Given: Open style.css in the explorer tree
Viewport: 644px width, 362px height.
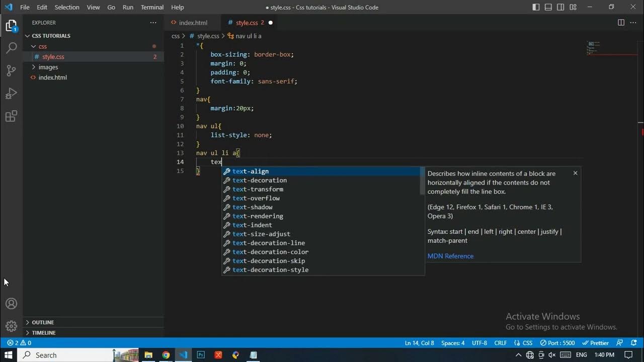Looking at the screenshot, I should [x=93, y=56].
